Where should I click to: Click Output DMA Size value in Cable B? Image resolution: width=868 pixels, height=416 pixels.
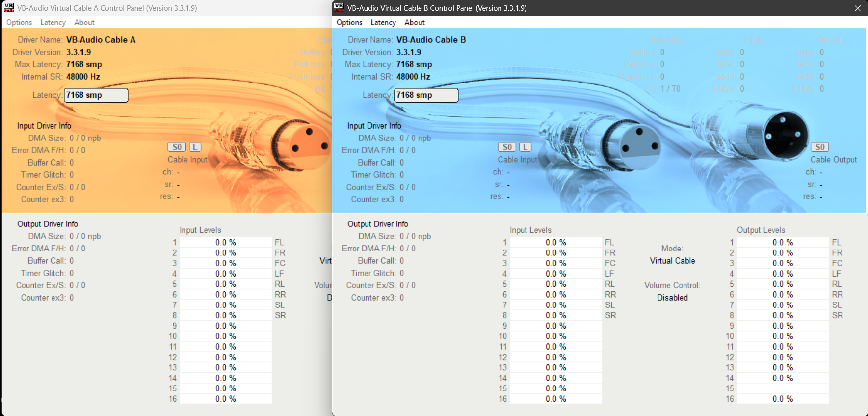(416, 236)
